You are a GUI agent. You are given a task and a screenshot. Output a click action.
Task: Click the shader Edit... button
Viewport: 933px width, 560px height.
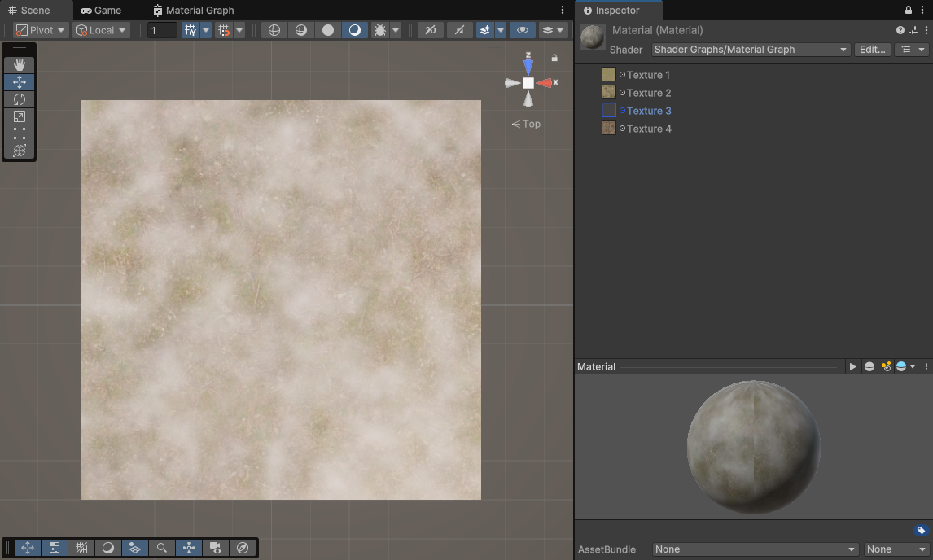click(x=872, y=50)
